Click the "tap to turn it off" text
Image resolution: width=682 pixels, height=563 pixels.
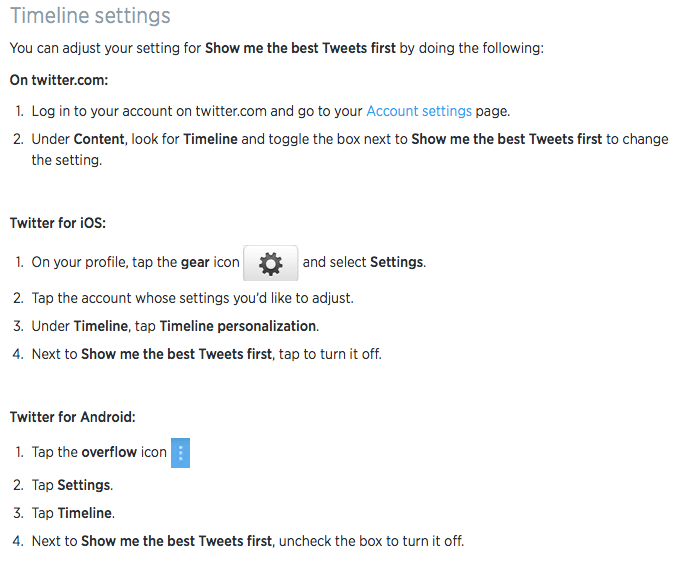pyautogui.click(x=330, y=354)
